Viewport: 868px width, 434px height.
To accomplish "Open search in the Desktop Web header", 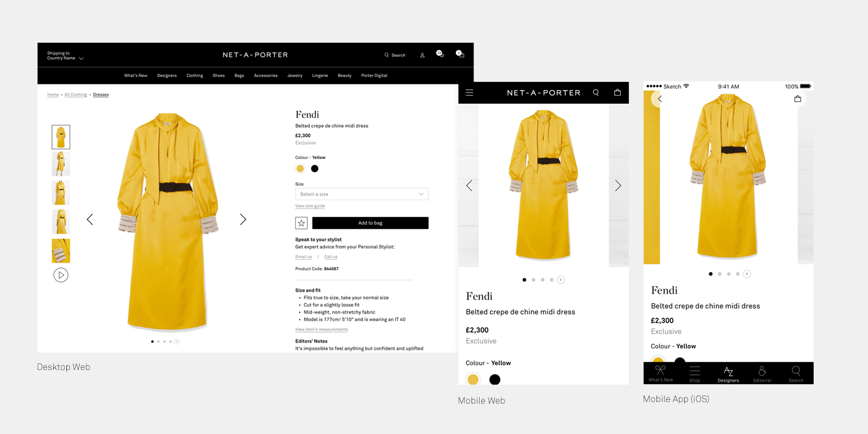I will click(x=395, y=55).
